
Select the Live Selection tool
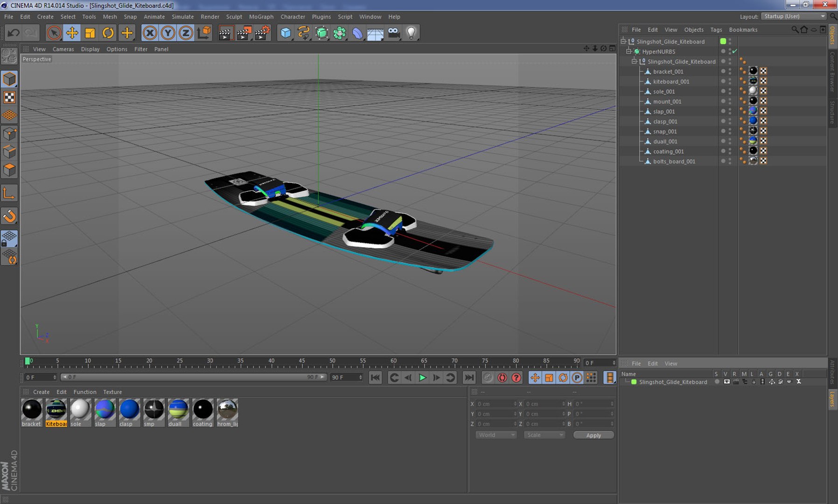point(54,33)
